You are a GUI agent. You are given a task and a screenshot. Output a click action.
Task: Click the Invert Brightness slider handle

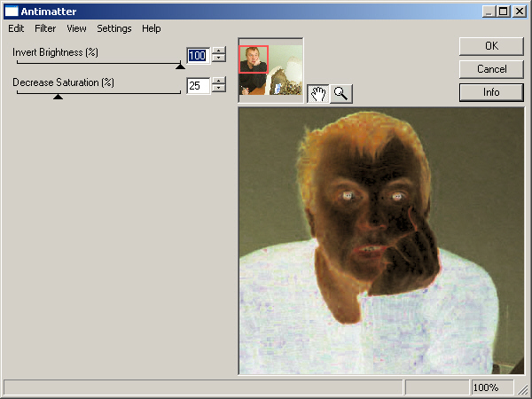pos(180,66)
